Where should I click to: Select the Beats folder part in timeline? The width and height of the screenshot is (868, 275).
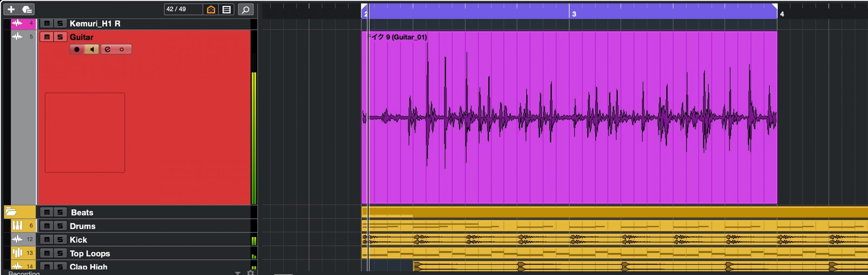pyautogui.click(x=615, y=212)
